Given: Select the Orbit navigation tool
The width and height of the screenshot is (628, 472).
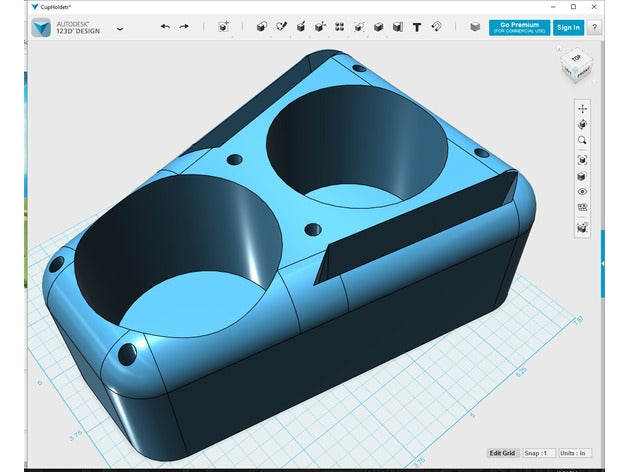Looking at the screenshot, I should coord(582,124).
